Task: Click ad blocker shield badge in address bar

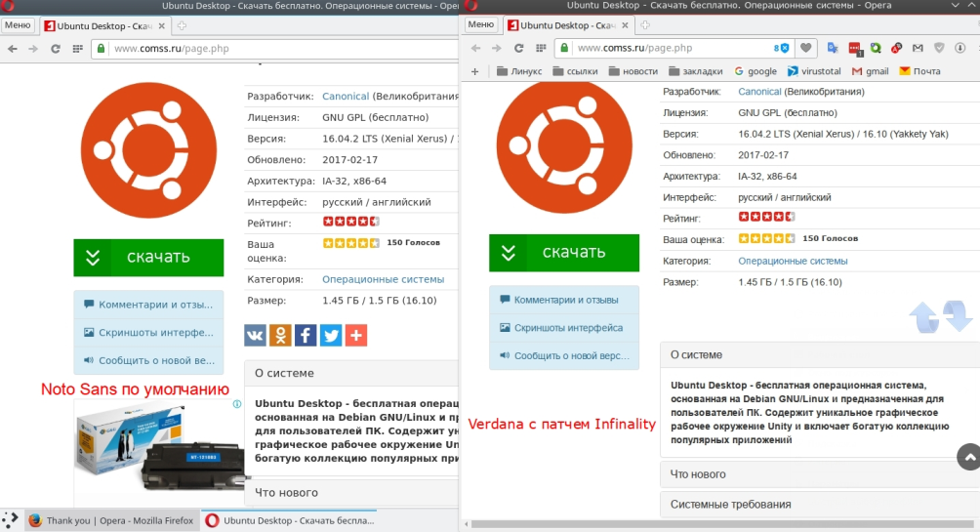Action: point(781,48)
